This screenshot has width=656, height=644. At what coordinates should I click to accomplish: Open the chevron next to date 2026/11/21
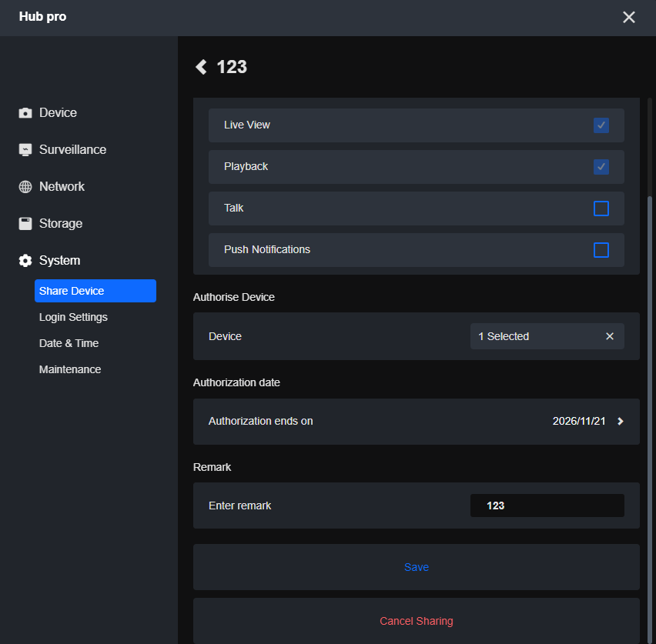[x=620, y=421]
